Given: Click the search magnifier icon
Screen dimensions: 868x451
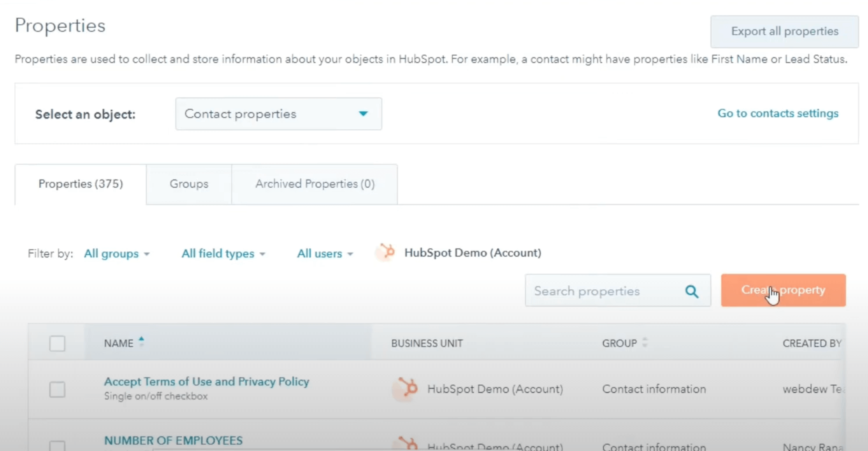Looking at the screenshot, I should point(692,291).
